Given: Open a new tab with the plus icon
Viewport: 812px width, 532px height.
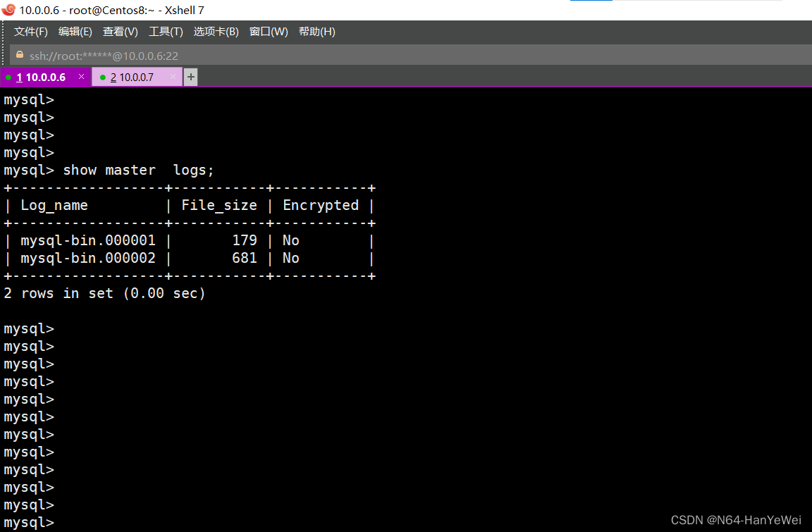Looking at the screenshot, I should pyautogui.click(x=190, y=76).
